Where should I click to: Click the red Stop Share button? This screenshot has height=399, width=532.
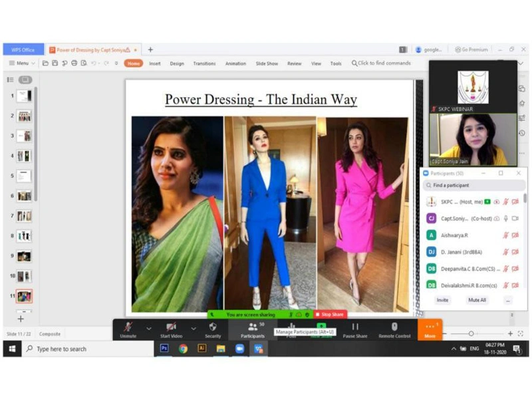[330, 315]
